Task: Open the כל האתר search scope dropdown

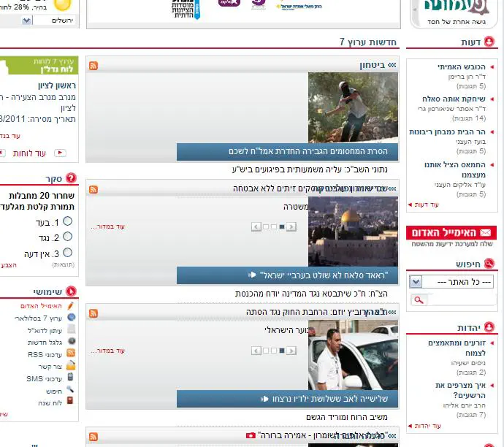Action: (x=415, y=281)
